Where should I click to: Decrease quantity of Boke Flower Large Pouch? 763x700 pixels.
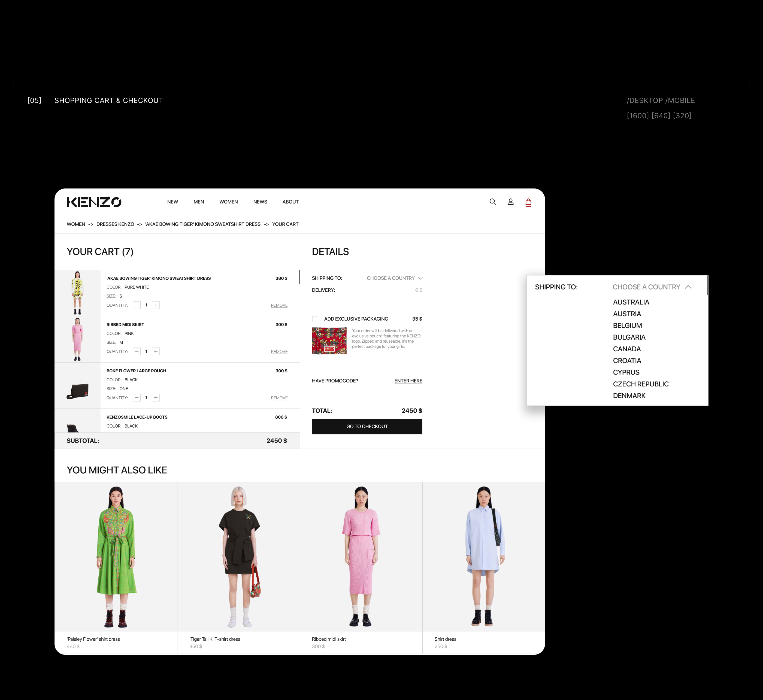pos(137,397)
